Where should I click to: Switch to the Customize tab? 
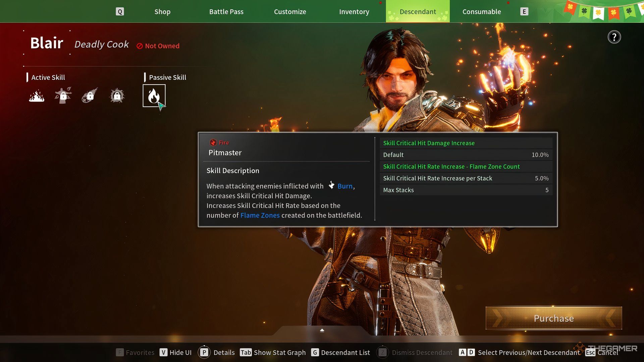pyautogui.click(x=290, y=12)
